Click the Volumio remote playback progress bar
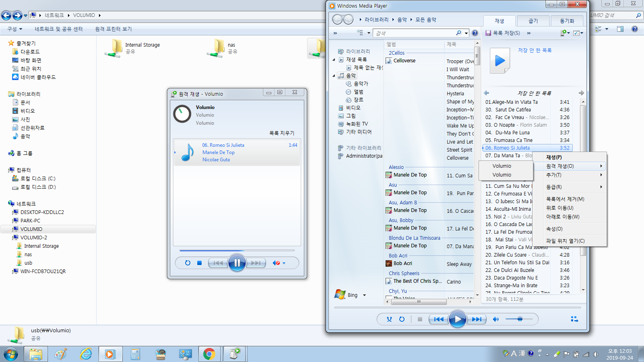This screenshot has height=362, width=644. (237, 251)
